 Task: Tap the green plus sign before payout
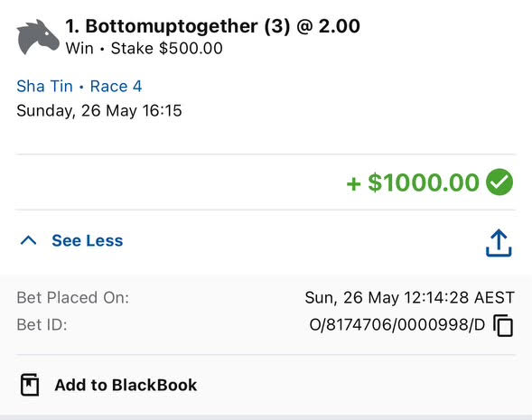click(x=353, y=184)
